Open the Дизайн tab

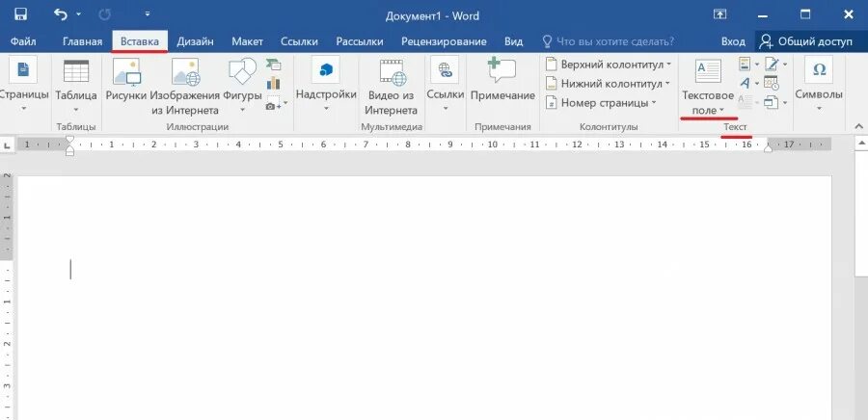click(x=196, y=41)
